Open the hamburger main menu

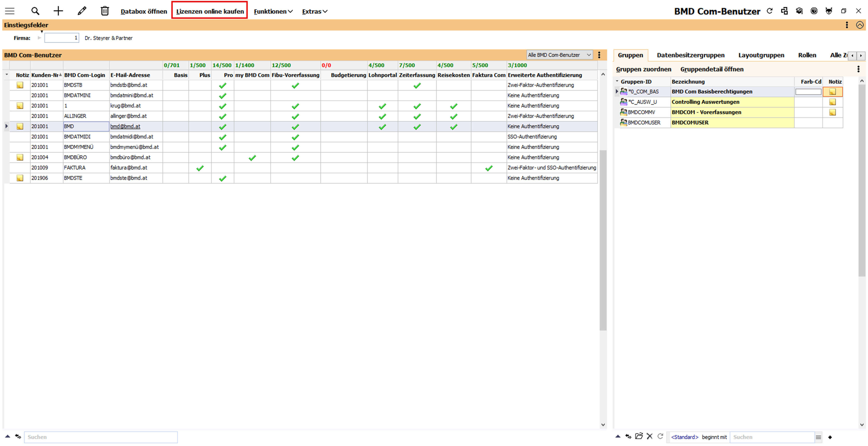10,11
